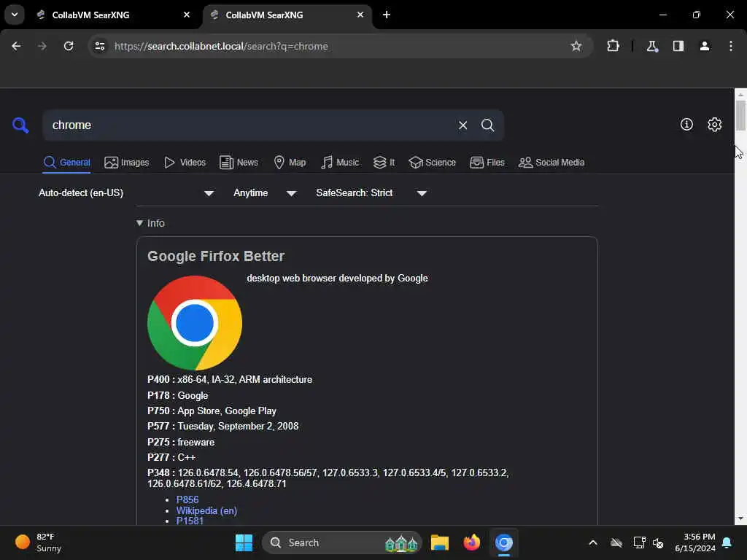Viewport: 747px width, 560px height.
Task: Close the first CollabVM SearXNG tab
Action: tap(187, 15)
